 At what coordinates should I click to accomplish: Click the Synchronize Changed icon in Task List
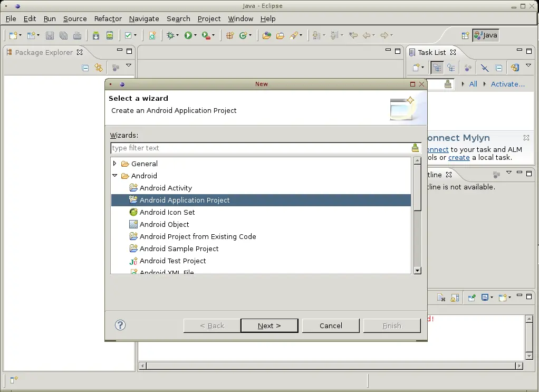click(x=515, y=68)
